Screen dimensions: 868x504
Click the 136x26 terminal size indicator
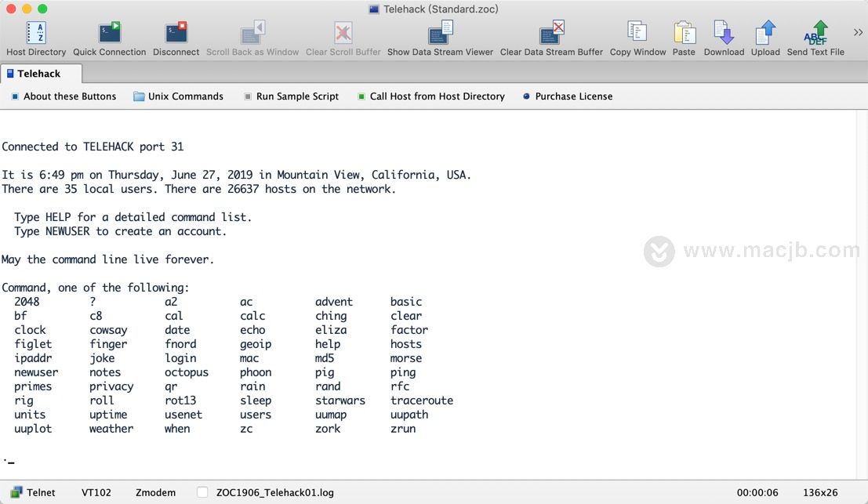pos(820,492)
